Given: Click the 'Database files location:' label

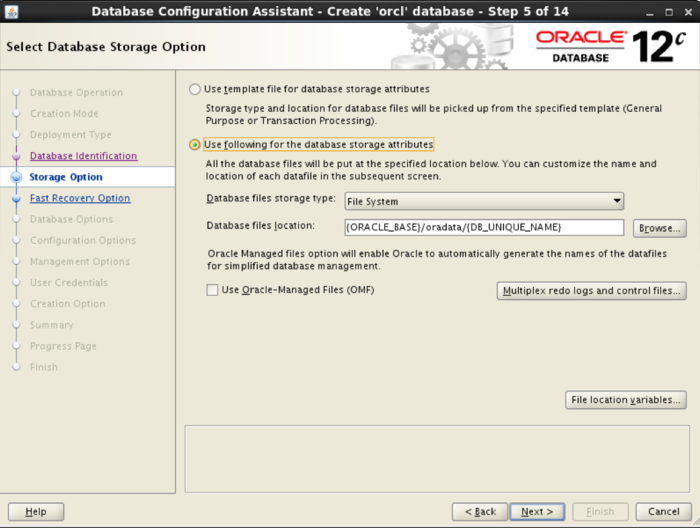Looking at the screenshot, I should coord(261,226).
